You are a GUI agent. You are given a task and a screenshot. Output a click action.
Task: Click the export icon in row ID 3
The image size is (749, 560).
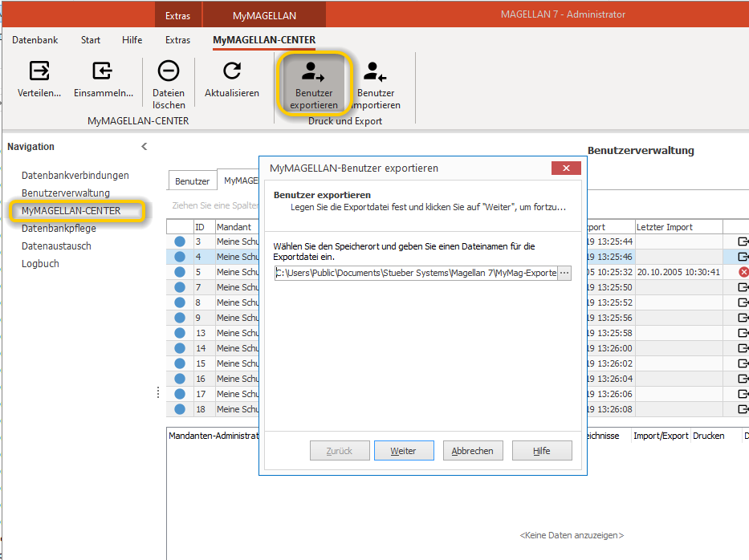click(743, 241)
